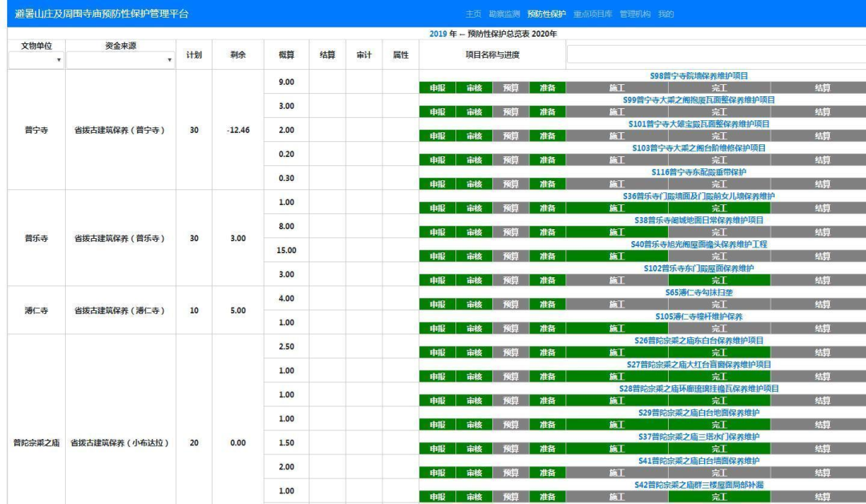866x504 pixels.
Task: Open the 重点项目库 navigation item
Action: [x=593, y=14]
